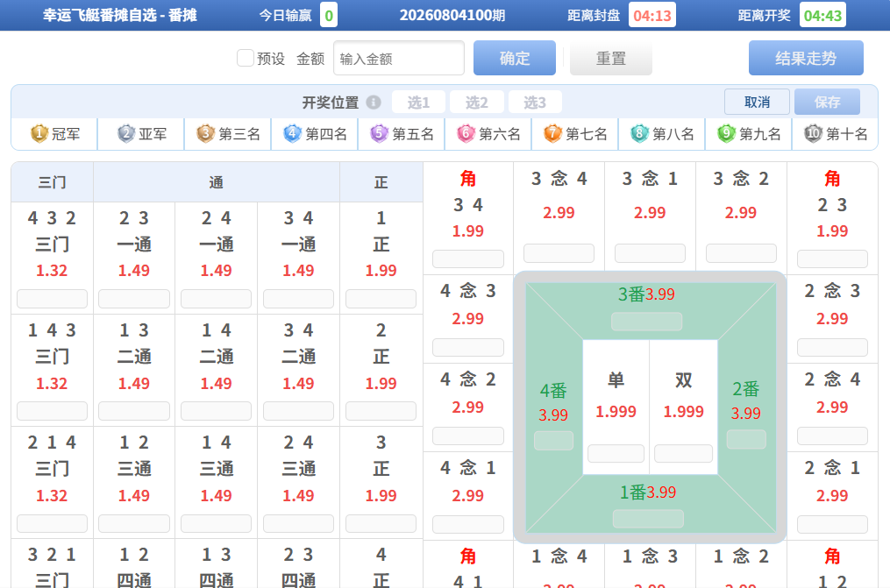The width and height of the screenshot is (890, 588).
Task: Select the 选3 position tab
Action: tap(535, 102)
